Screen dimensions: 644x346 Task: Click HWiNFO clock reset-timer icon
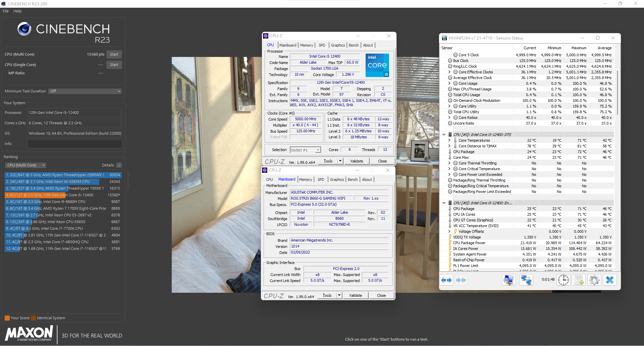click(x=563, y=280)
